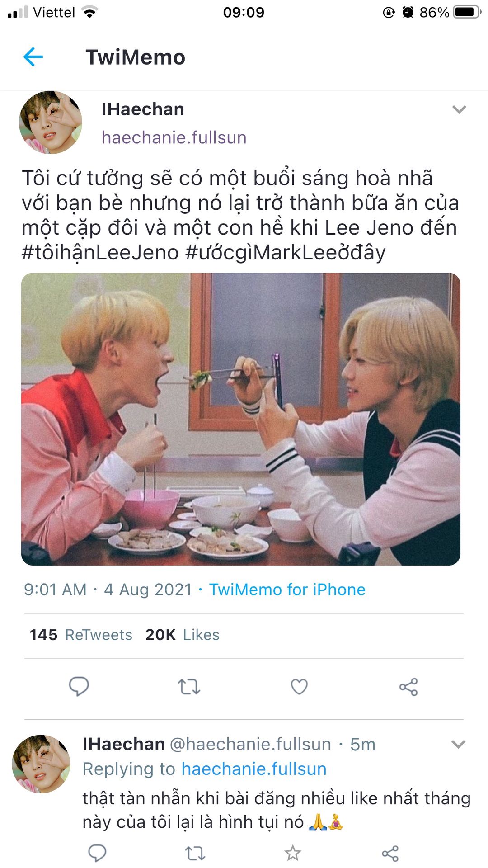Tap the #tôihậnLeeJeno hashtag

click(x=100, y=252)
